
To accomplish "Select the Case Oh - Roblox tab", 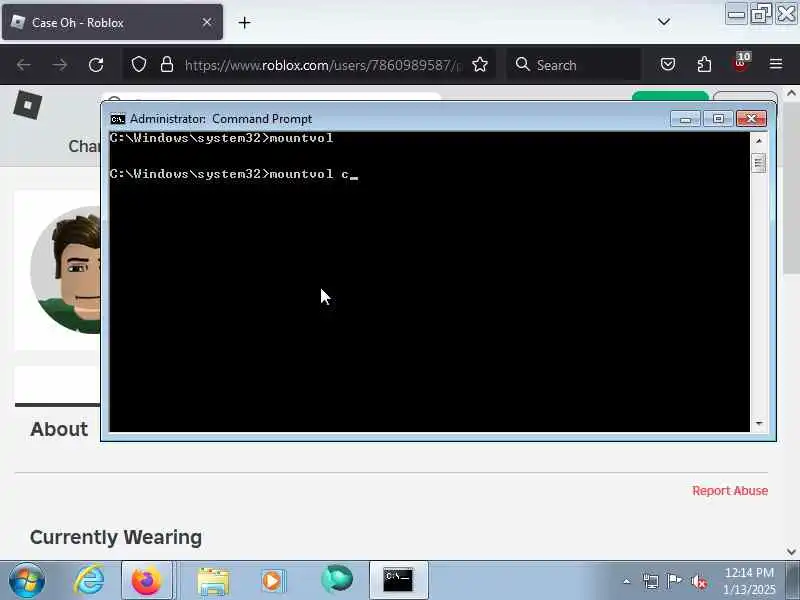I will coord(112,22).
